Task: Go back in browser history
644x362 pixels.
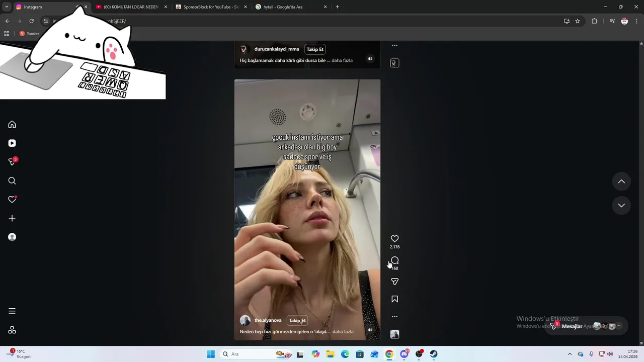Action: 7,21
